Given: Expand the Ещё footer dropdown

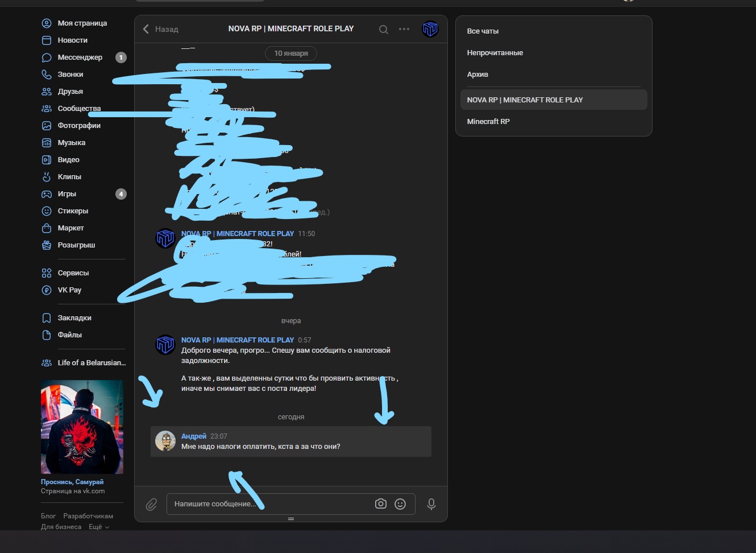Looking at the screenshot, I should (x=99, y=527).
